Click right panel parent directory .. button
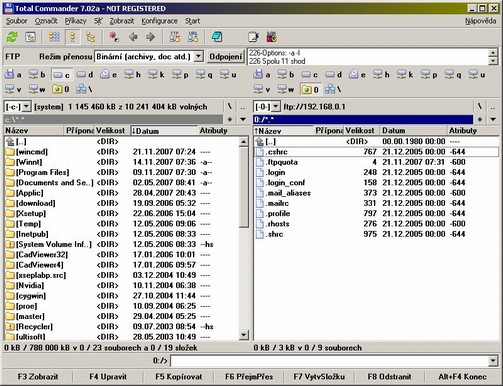The height and width of the screenshot is (386, 503). click(x=493, y=107)
